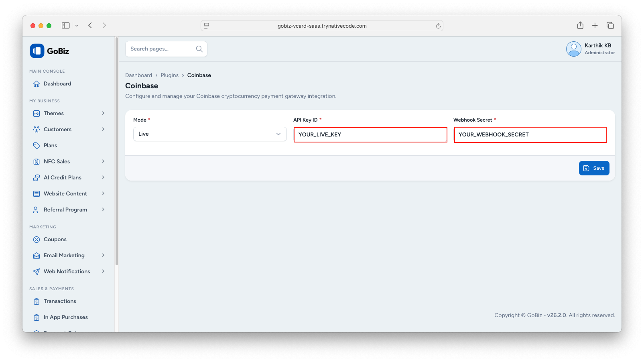Go to Dashboard via breadcrumb link
The width and height of the screenshot is (644, 362).
[x=138, y=75]
